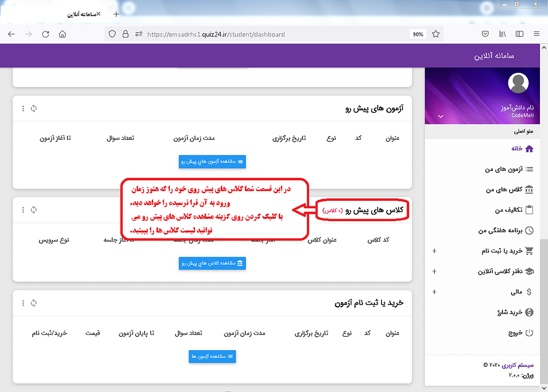Open the three-dot menu of آزمون های پیش رو panel
This screenshot has width=548, height=392.
[x=23, y=109]
